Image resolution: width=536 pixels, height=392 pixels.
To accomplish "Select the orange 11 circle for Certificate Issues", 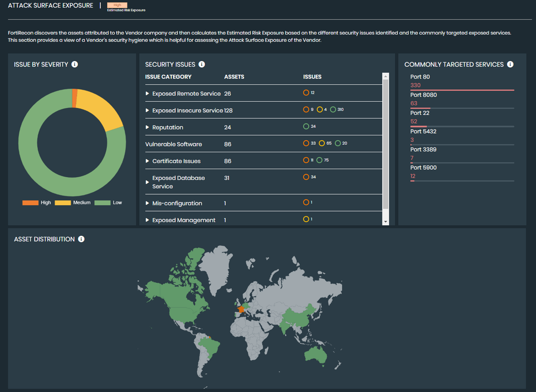I will click(306, 160).
